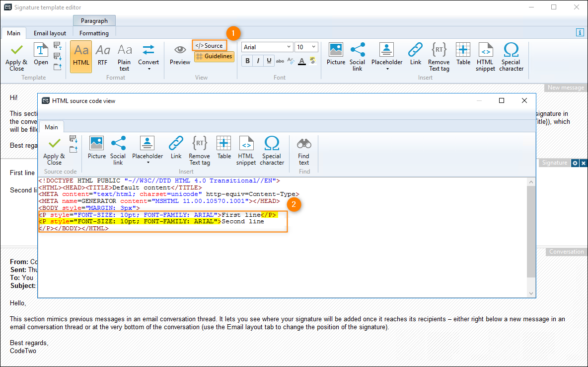Insert a Table into the source code
The image size is (588, 367).
pyautogui.click(x=223, y=149)
